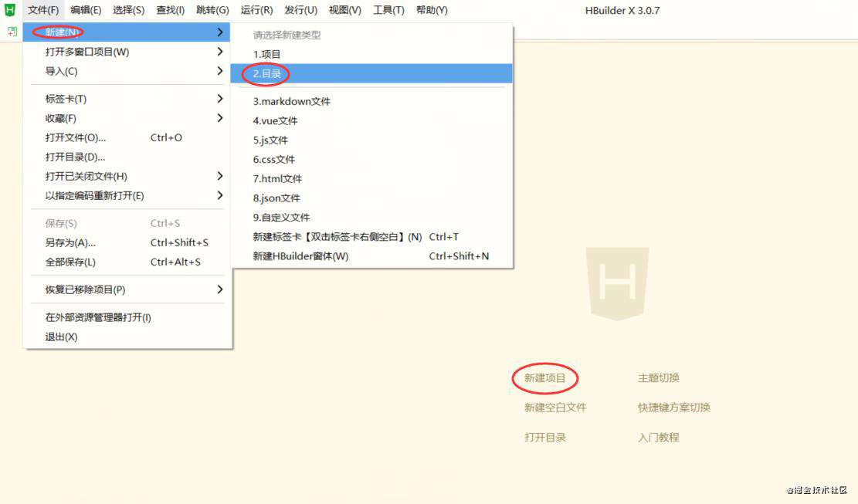
Task: Expand the 以指定编码重新打开(E) submenu arrow
Action: point(219,195)
